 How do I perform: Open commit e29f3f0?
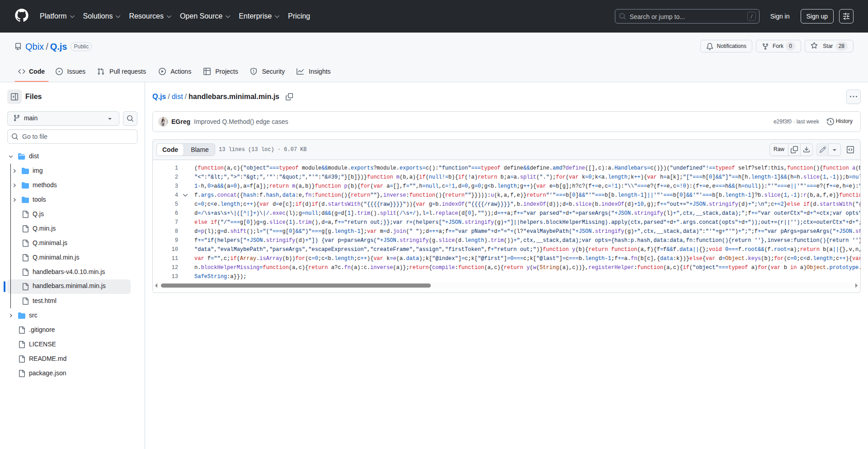click(x=783, y=122)
